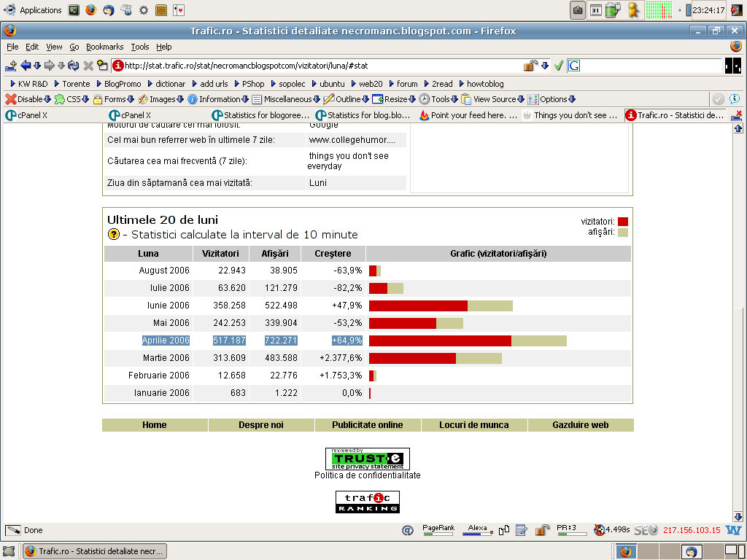The width and height of the screenshot is (747, 560).
Task: Switch to the 'Point your feed here' tab
Action: click(x=468, y=115)
